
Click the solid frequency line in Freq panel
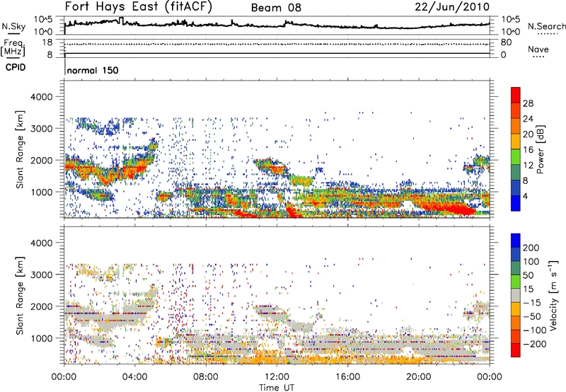(x=277, y=53)
